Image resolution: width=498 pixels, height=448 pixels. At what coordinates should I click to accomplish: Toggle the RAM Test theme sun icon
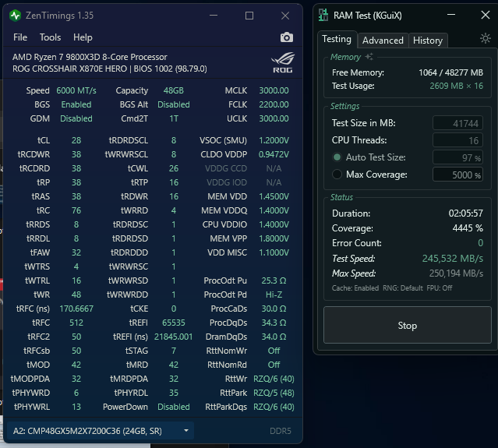486,38
